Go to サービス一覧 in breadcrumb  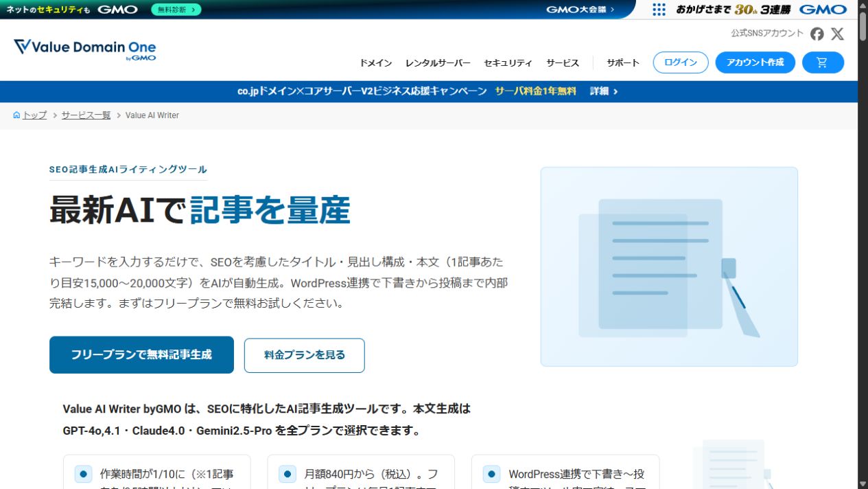pyautogui.click(x=86, y=115)
